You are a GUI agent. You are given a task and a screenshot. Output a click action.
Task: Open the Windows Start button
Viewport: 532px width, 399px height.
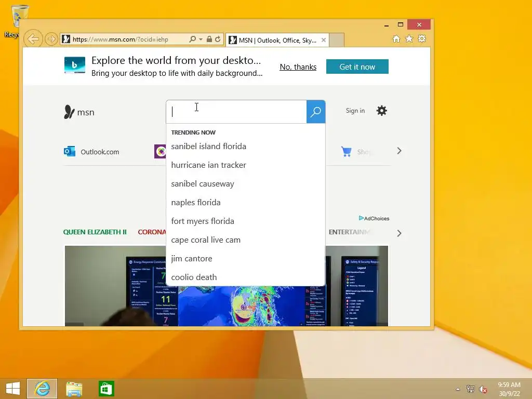(x=13, y=389)
